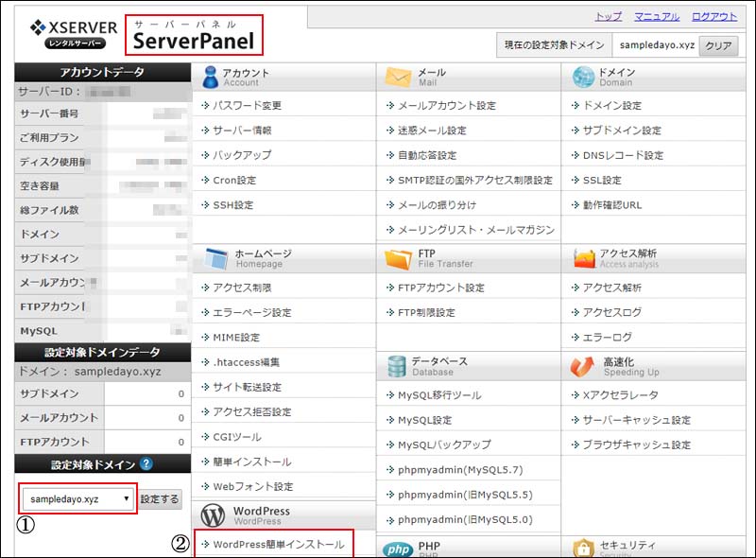Image resolution: width=756 pixels, height=558 pixels.
Task: Click the 設定する button
Action: 160,498
